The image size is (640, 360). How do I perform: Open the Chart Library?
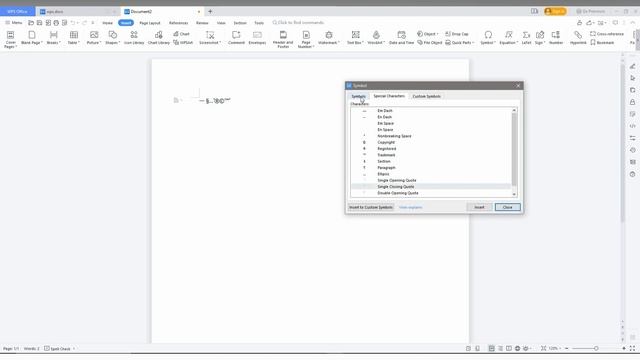pyautogui.click(x=159, y=38)
